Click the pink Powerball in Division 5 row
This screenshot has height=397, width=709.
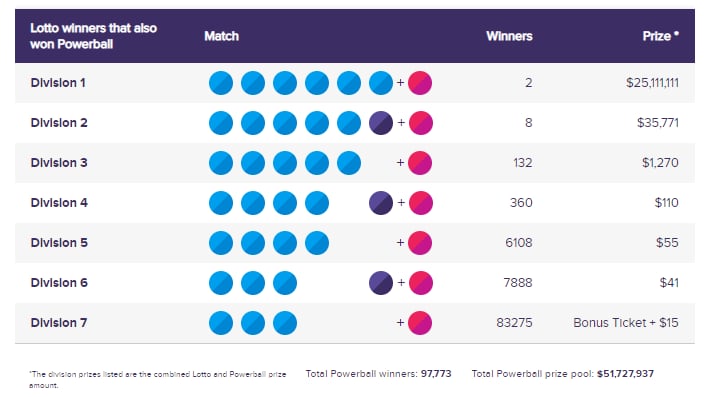pyautogui.click(x=420, y=243)
